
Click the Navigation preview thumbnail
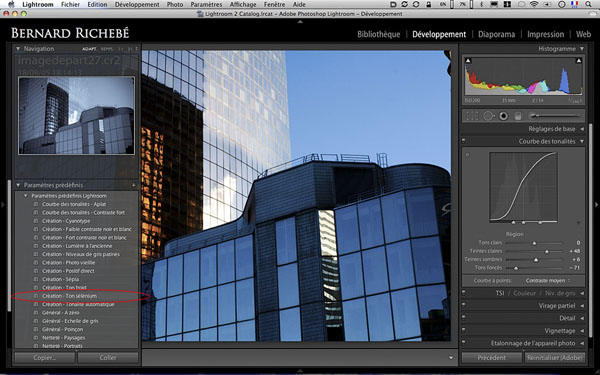[77, 116]
